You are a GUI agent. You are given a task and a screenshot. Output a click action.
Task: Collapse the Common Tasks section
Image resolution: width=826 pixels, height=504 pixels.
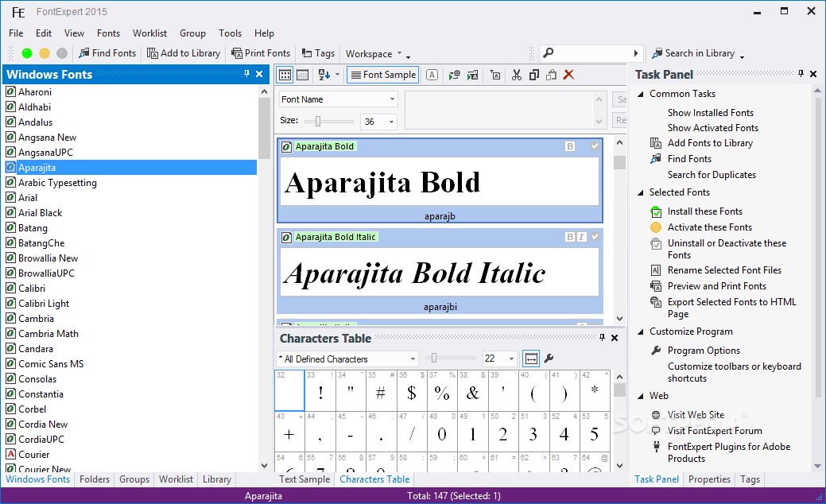(x=641, y=94)
